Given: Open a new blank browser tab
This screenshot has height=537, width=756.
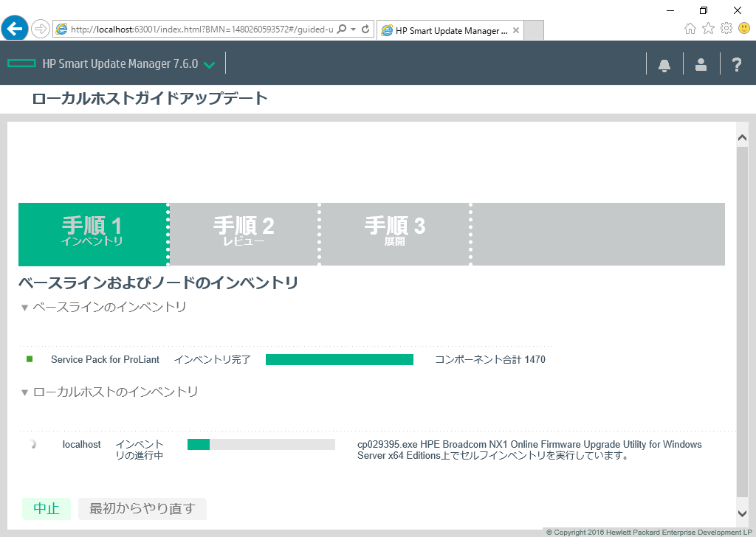Looking at the screenshot, I should tap(534, 30).
